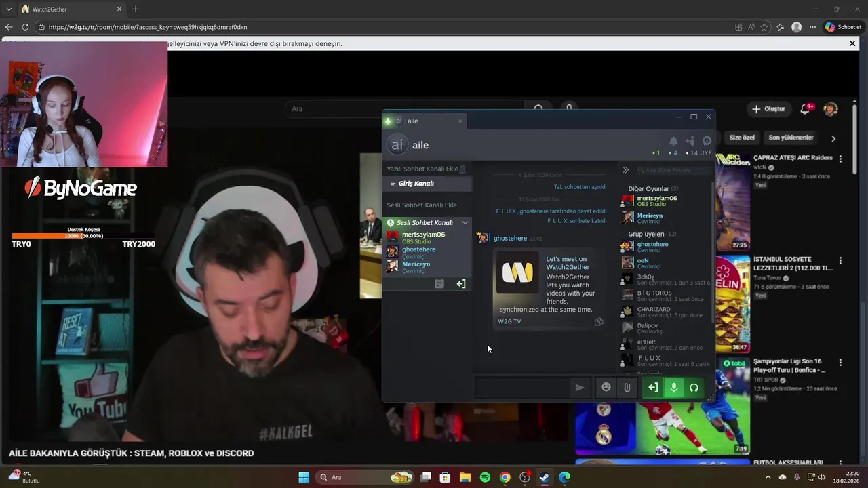Viewport: 868px width, 488px height.
Task: Send the chat message with the arrow button
Action: [579, 388]
